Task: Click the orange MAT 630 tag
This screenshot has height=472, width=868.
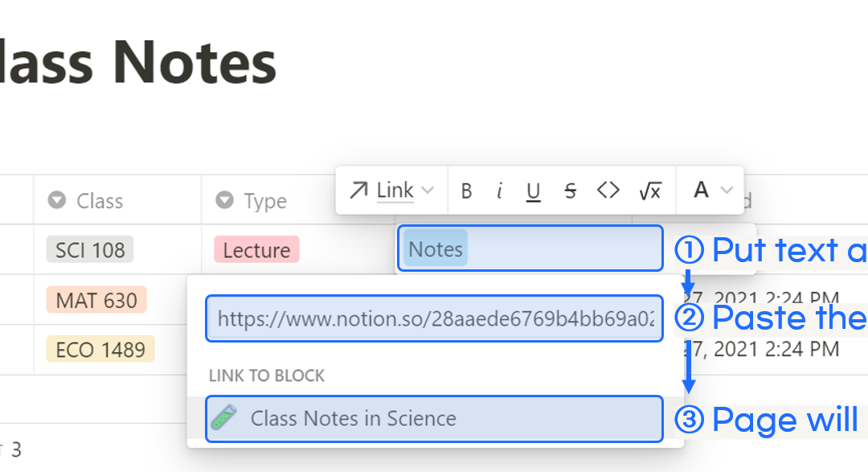Action: coord(96,300)
